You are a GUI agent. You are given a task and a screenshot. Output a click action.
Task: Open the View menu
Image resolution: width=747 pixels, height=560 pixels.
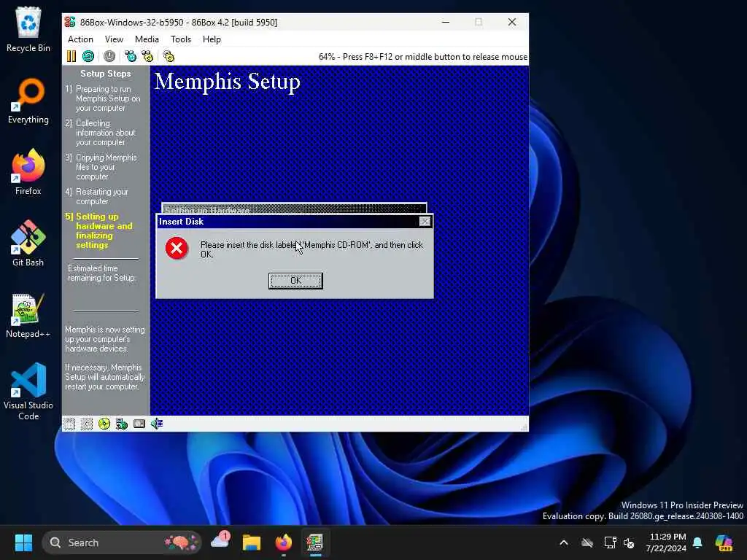coord(114,39)
